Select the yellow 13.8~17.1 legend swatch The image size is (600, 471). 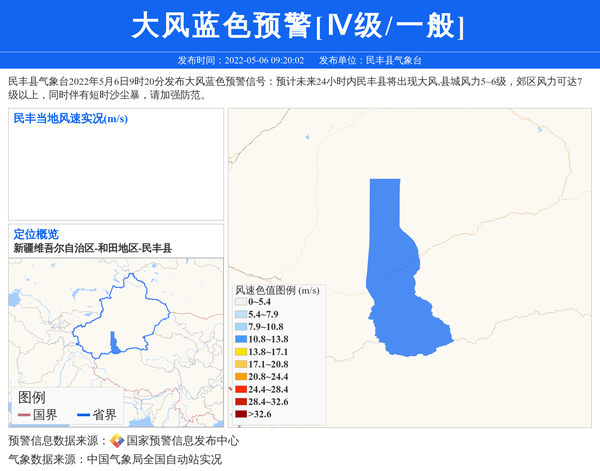tap(240, 352)
